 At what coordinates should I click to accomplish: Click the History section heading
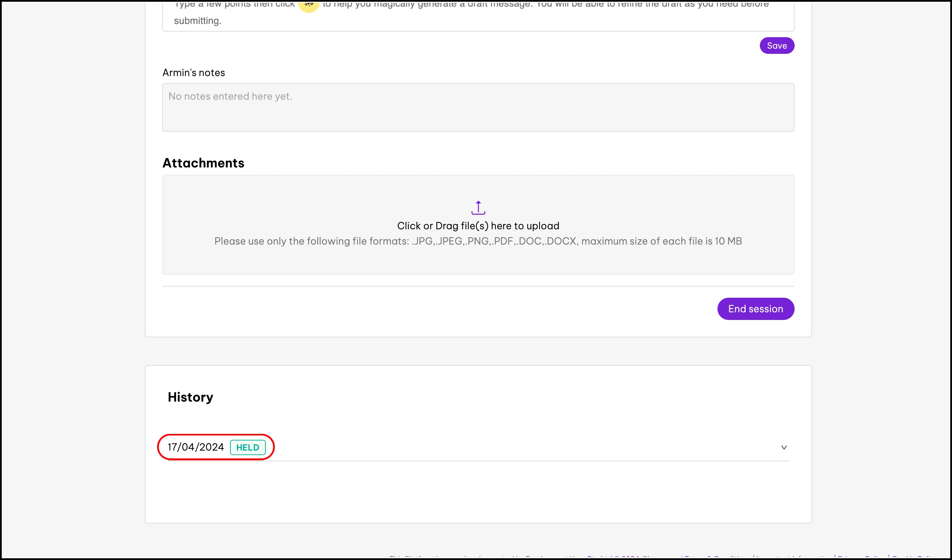190,397
